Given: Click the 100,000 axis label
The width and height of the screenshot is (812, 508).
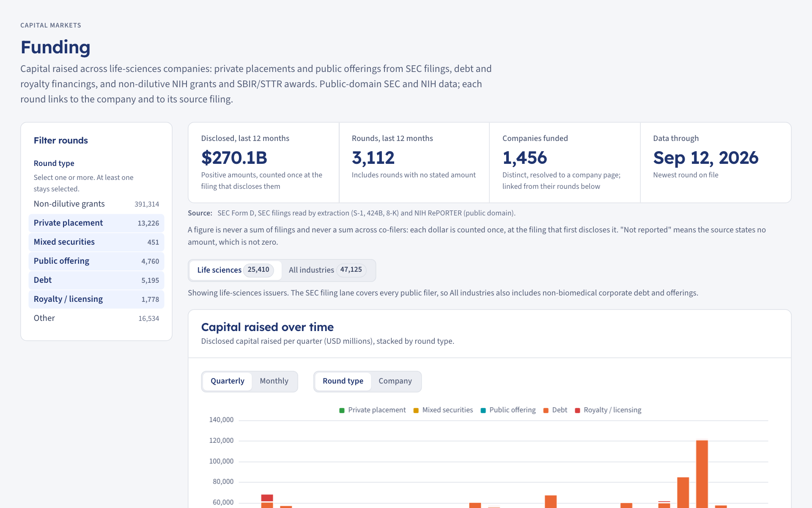Looking at the screenshot, I should [221, 461].
